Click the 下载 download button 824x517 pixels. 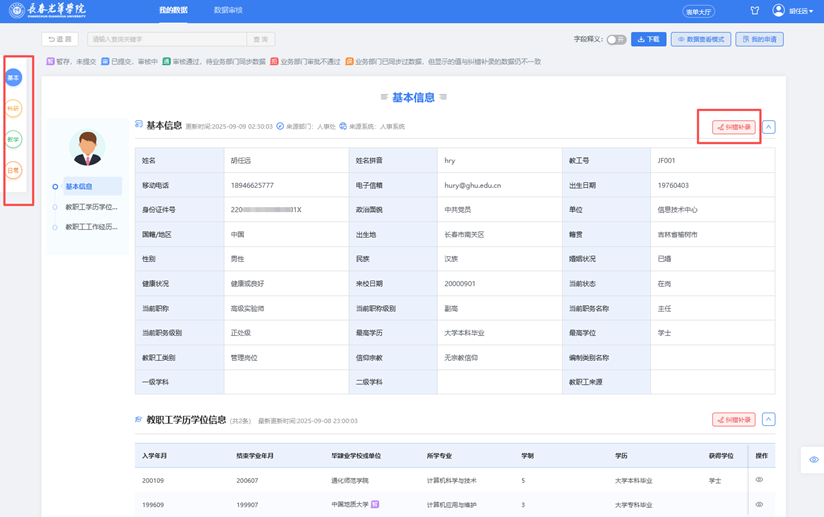[x=648, y=40]
